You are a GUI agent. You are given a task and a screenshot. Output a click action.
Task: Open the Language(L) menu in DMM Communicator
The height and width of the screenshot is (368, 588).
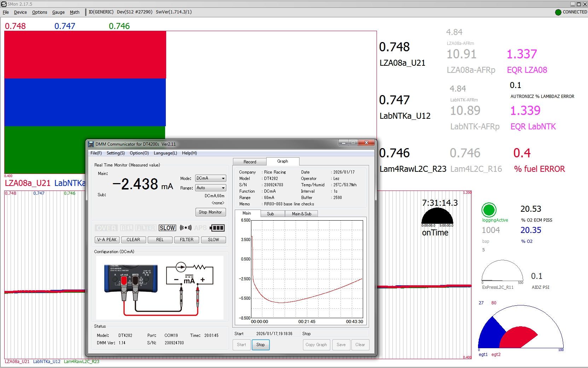tap(165, 153)
